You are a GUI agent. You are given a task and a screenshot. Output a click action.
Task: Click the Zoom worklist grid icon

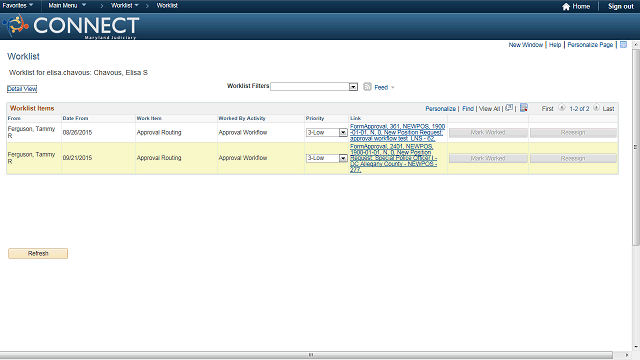tap(509, 108)
